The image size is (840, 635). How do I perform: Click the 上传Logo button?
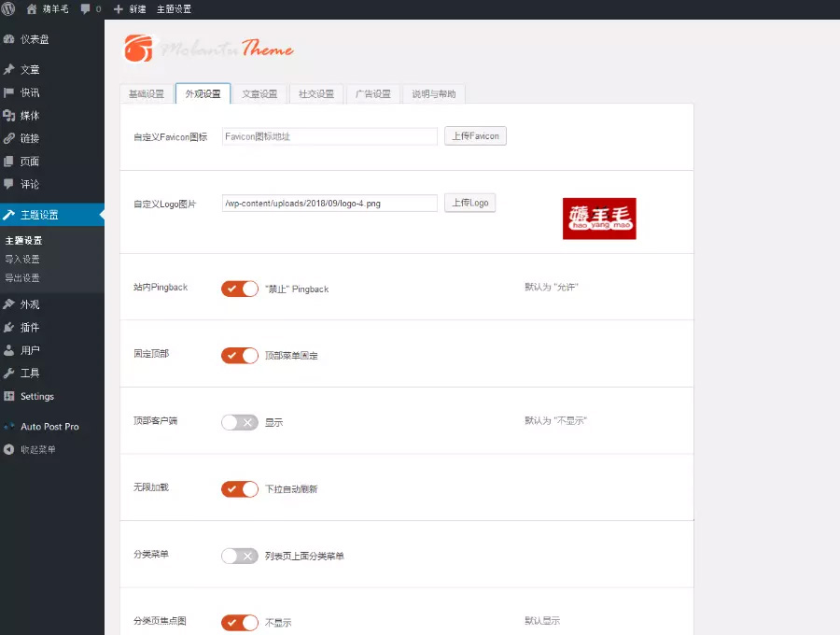click(x=469, y=203)
